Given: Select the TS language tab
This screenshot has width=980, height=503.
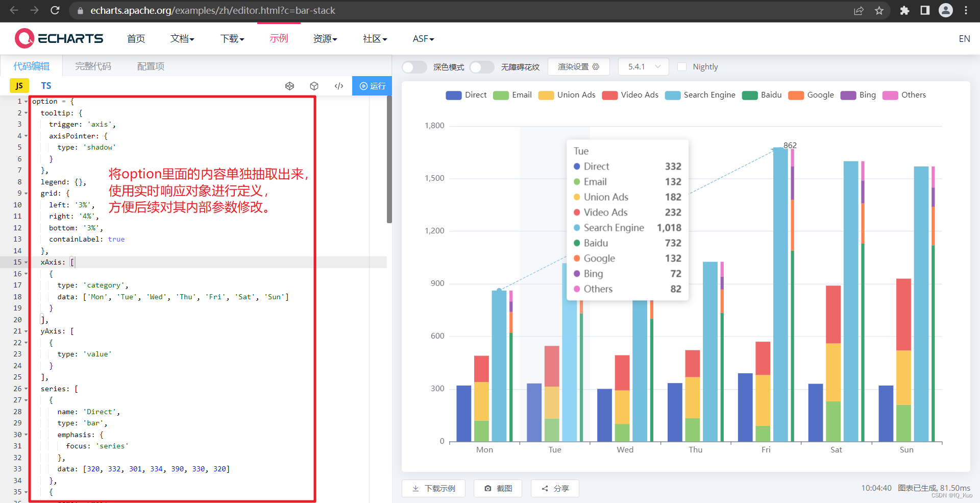Looking at the screenshot, I should click(46, 86).
